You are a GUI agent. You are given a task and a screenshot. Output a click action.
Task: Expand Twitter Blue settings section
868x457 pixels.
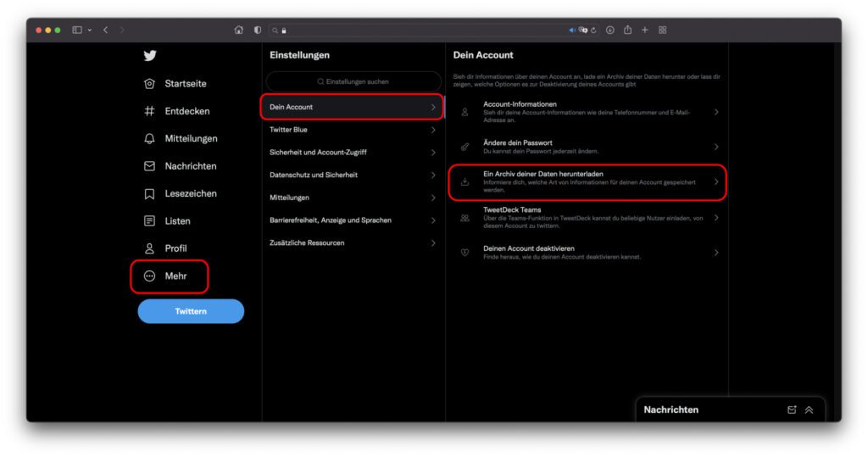pyautogui.click(x=352, y=130)
